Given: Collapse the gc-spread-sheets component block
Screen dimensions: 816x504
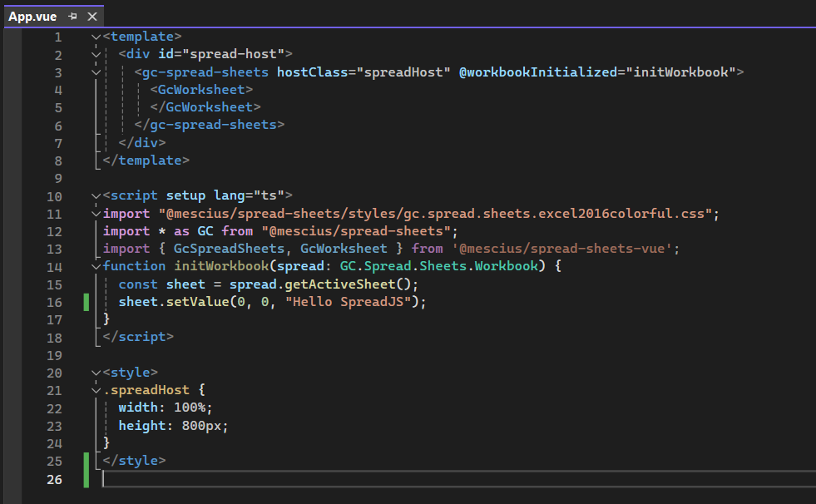Looking at the screenshot, I should pos(95,72).
